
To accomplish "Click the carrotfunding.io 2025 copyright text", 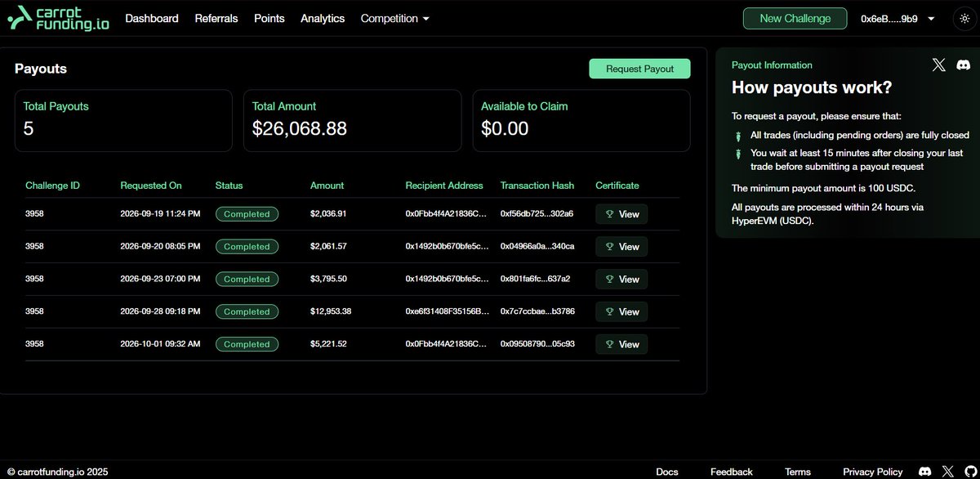I will point(57,472).
